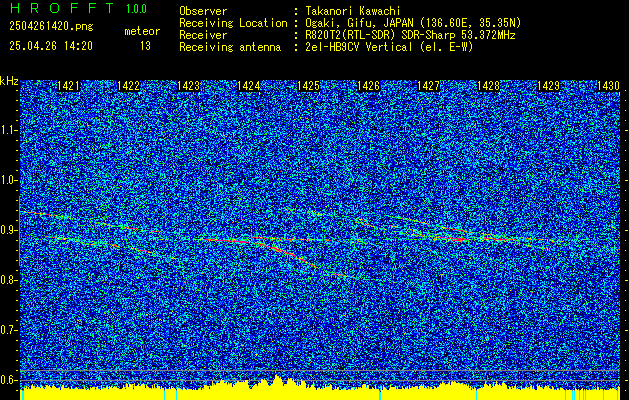Image resolution: width=629 pixels, height=400 pixels.
Task: Click the meteor count 13
Action: click(145, 46)
